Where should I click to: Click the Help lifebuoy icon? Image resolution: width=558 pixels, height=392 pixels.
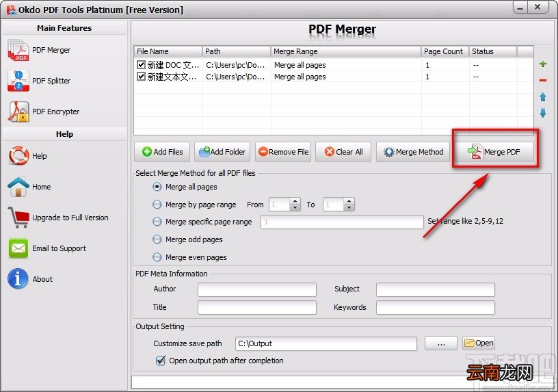pyautogui.click(x=18, y=155)
